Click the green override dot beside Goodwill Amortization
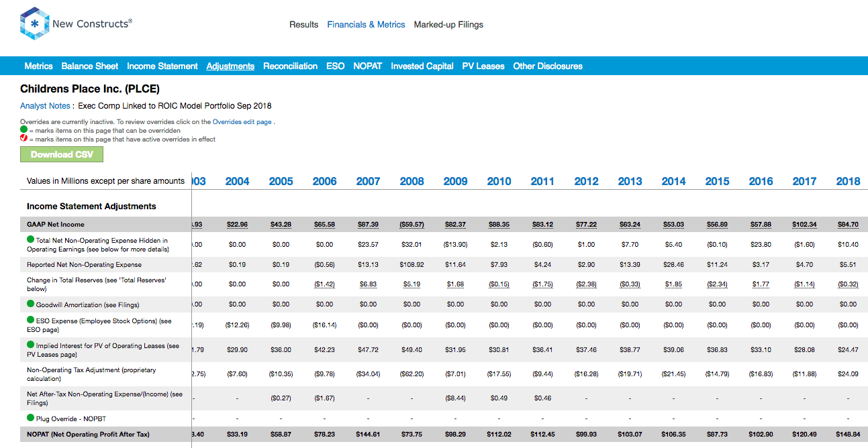This screenshot has height=448, width=868. click(30, 304)
